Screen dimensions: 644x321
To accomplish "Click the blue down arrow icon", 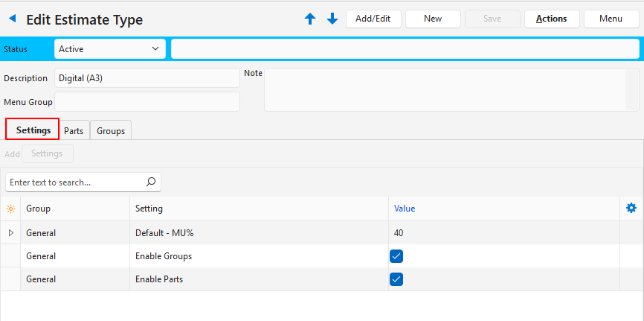I will coord(332,19).
